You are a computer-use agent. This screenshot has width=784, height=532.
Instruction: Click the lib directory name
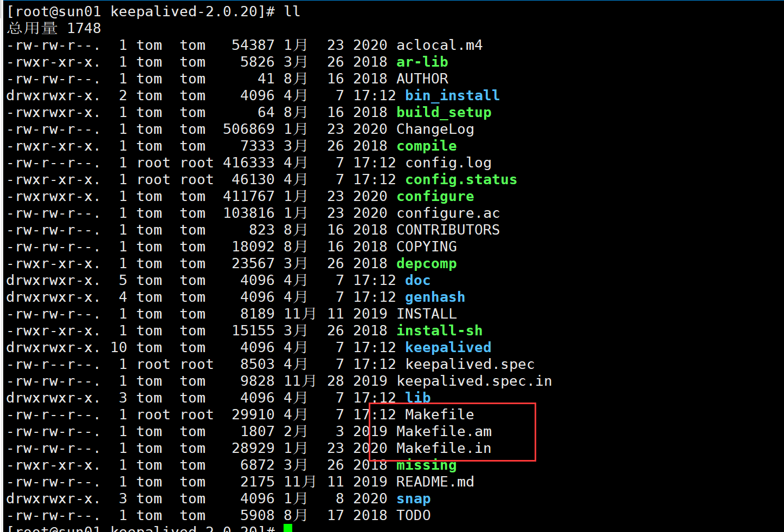tap(418, 398)
